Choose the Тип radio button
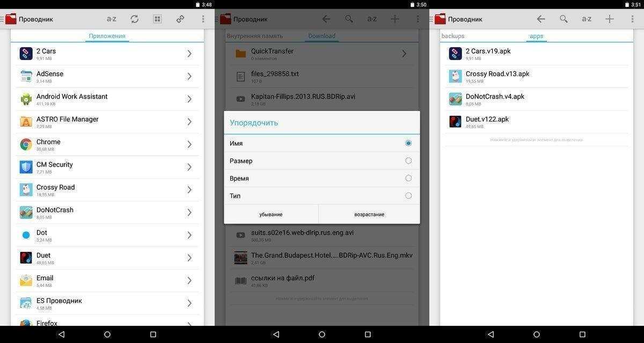Viewport: 644px width, 343px height. coord(408,196)
